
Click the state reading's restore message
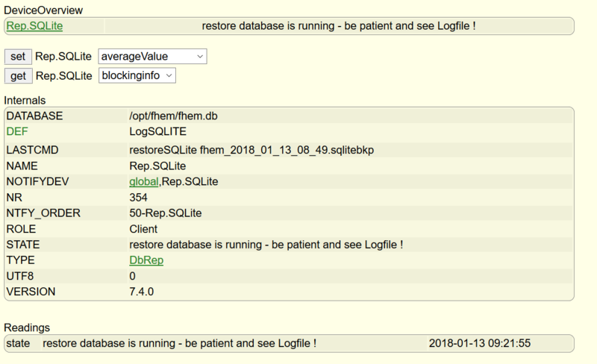pos(179,343)
